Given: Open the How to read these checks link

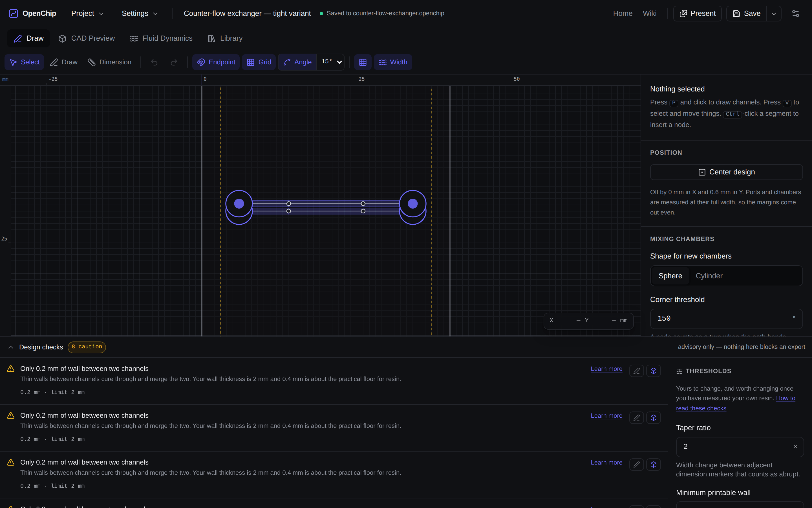Looking at the screenshot, I should click(736, 403).
